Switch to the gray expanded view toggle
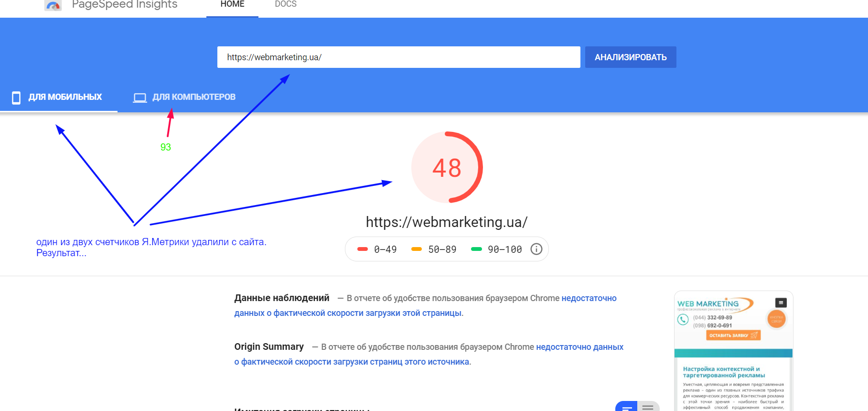868x411 pixels. 648,407
